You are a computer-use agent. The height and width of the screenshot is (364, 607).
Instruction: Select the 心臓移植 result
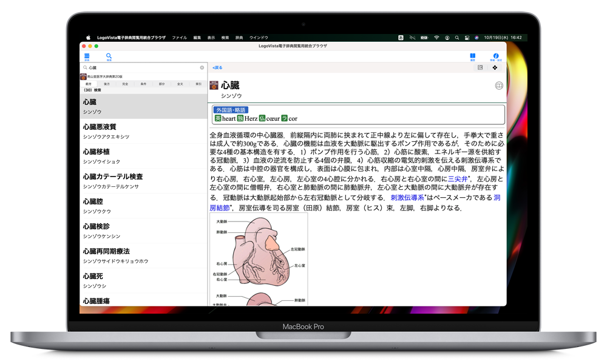click(143, 156)
